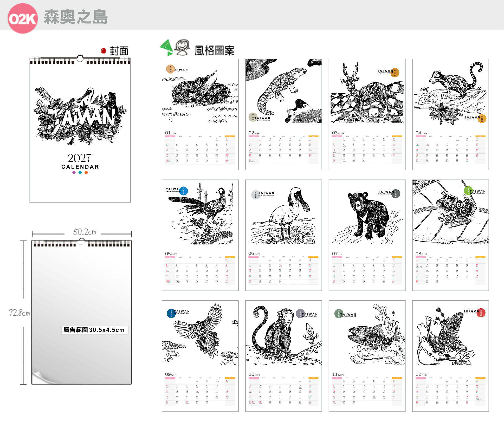Viewport: 504px width, 422px height.
Task: Open the 03 MAR deer calendar page
Action: click(x=367, y=115)
